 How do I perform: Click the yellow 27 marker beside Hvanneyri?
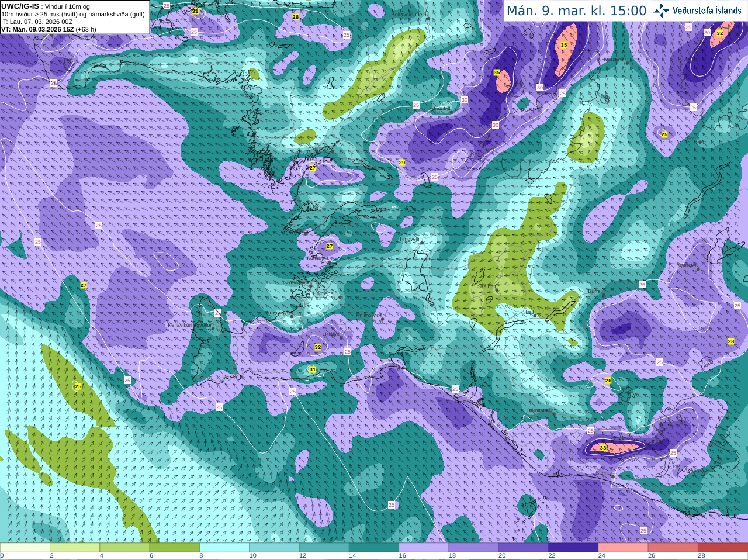(x=313, y=168)
